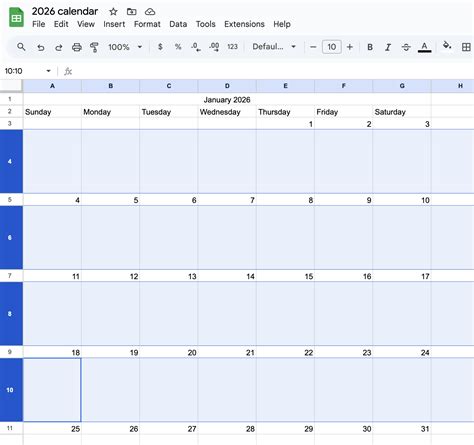Open the Data menu
The height and width of the screenshot is (445, 474).
click(x=178, y=24)
